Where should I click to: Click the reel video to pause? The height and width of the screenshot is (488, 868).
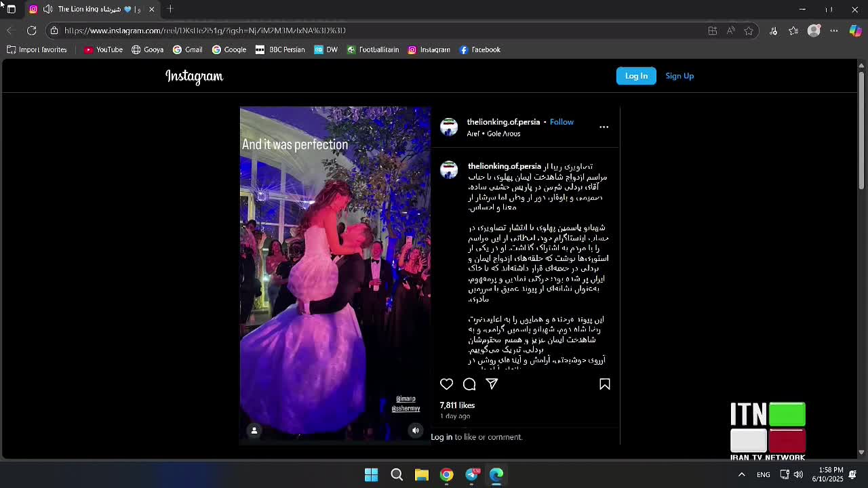335,274
